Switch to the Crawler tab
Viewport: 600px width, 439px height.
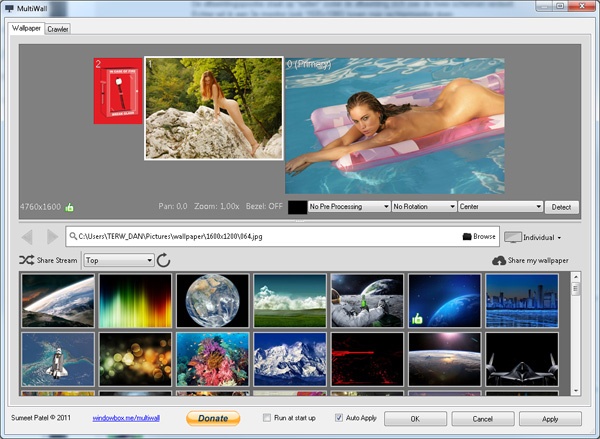coord(58,29)
